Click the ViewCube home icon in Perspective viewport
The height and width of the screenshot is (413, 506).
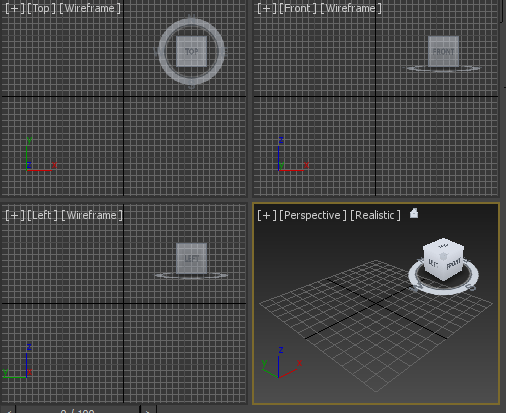point(414,213)
